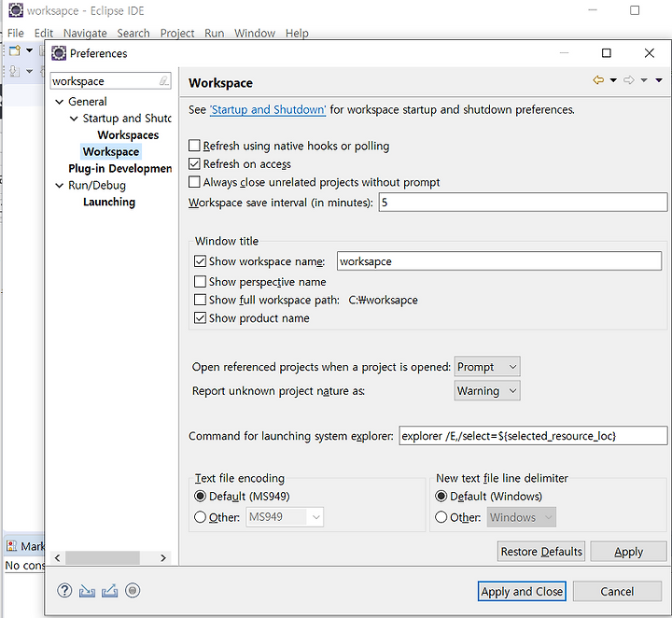Open the MS949 encoding combo box
Viewport: 672px width, 618px height.
coord(285,517)
